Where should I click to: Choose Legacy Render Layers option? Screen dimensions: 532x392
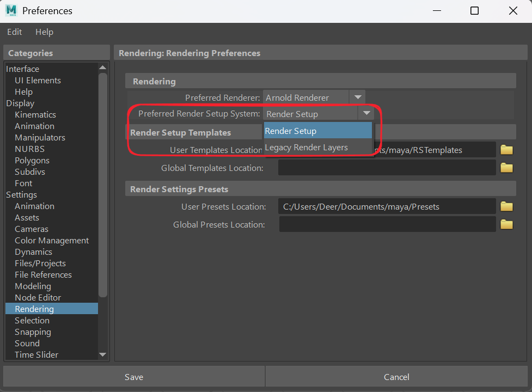pos(318,148)
